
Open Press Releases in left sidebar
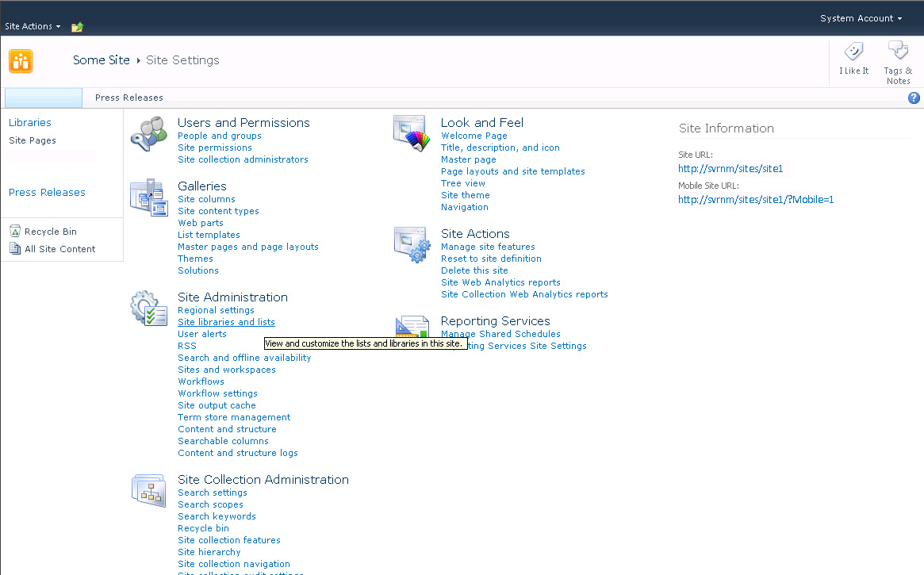pyautogui.click(x=47, y=193)
